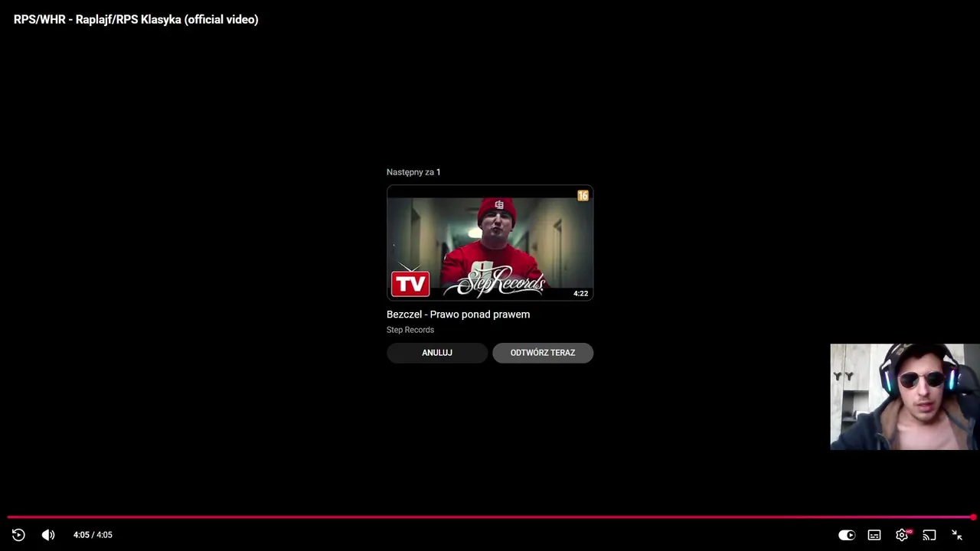Click the red video progress bar
The image size is (980, 551).
point(490,517)
